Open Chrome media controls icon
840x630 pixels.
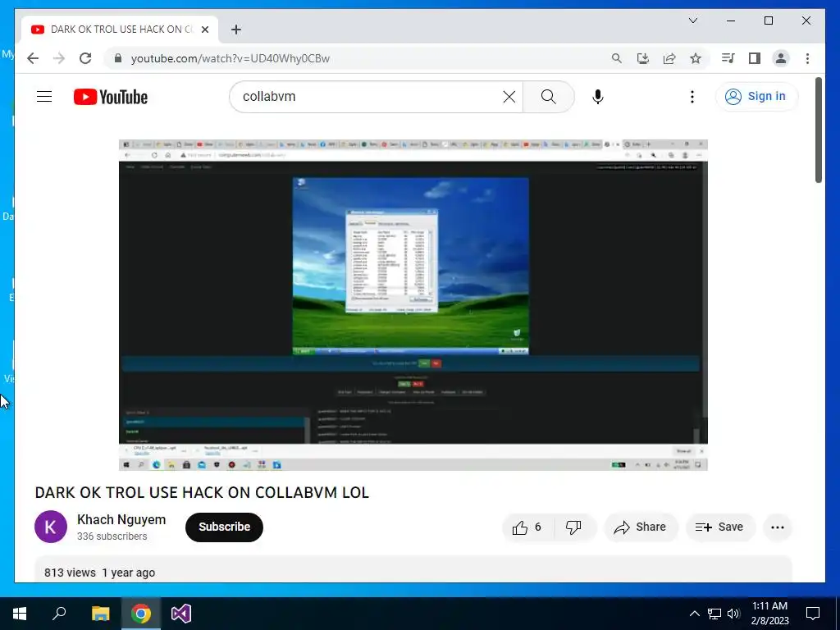click(x=728, y=58)
